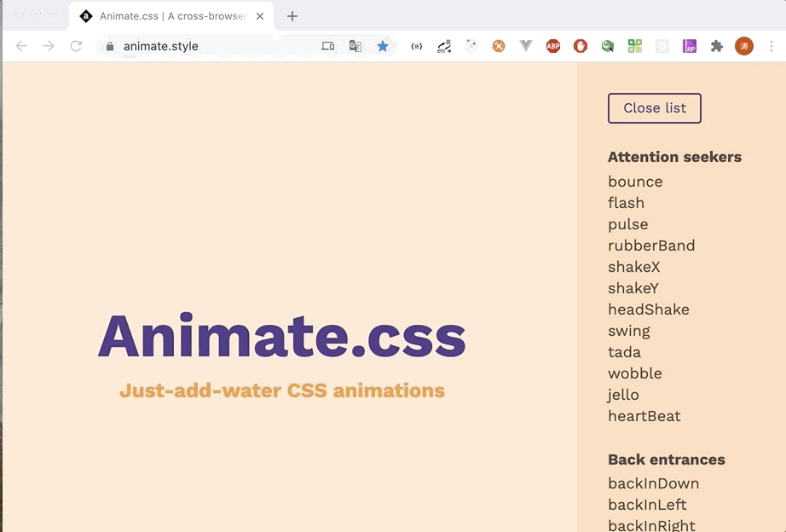Select the wobble animation

point(635,373)
